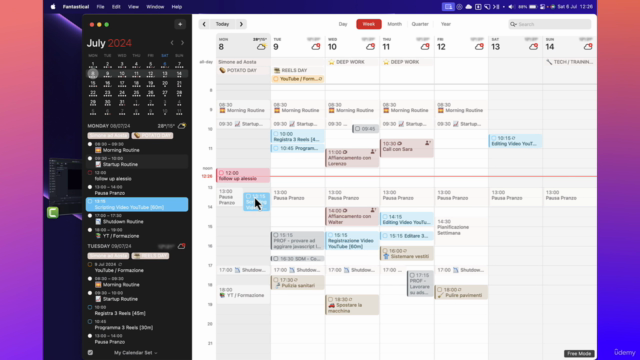640x360 pixels.
Task: Check off 18:00 Pulire pavimenti task
Action: 440,290
